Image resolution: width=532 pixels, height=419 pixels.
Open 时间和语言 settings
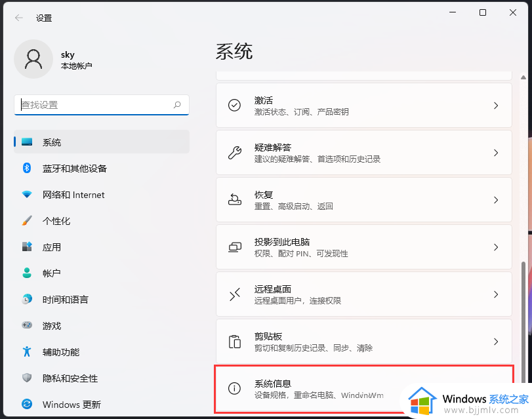(x=102, y=299)
